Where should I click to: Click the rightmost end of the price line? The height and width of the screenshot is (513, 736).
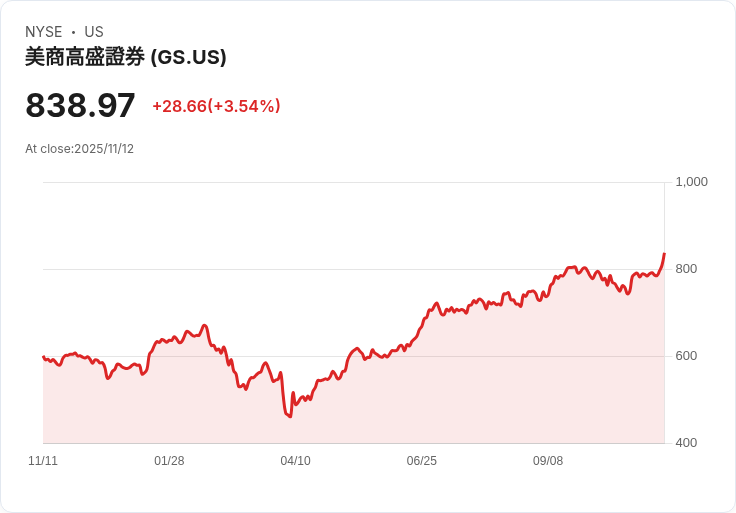tap(664, 254)
